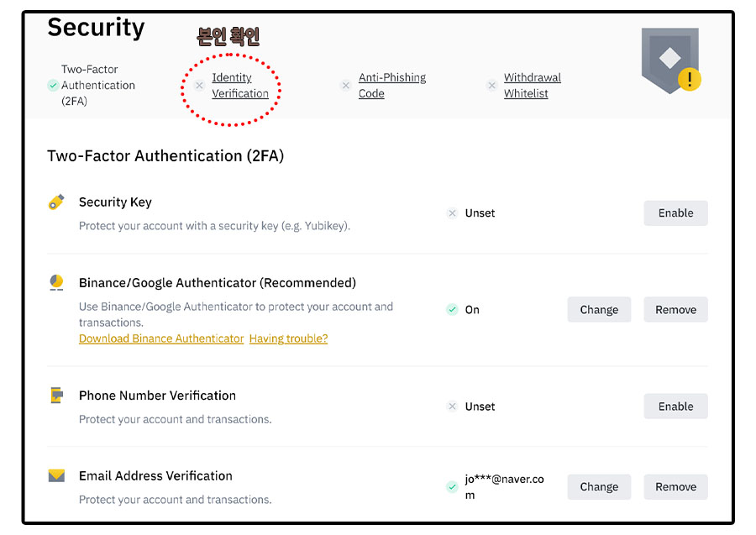Image resolution: width=756 pixels, height=535 pixels.
Task: Click the Email Address Verification envelope icon
Action: tap(56, 475)
